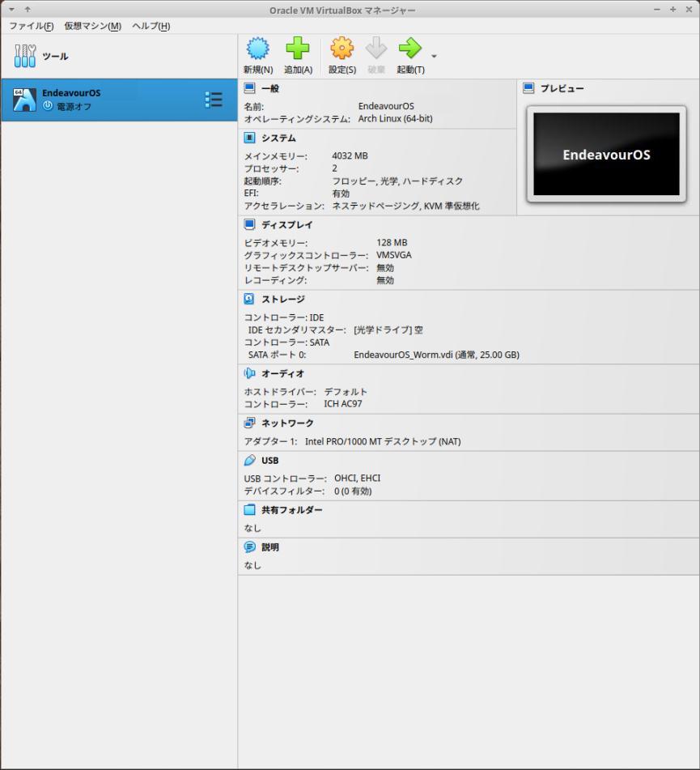This screenshot has height=770, width=700.
Task: Open the ファイル(F) menu
Action: [32, 26]
